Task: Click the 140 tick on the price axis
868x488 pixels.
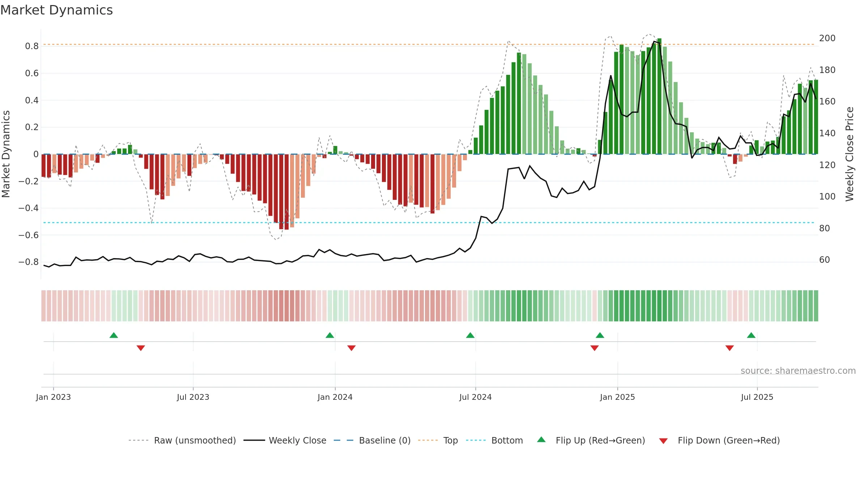Action: click(x=827, y=133)
